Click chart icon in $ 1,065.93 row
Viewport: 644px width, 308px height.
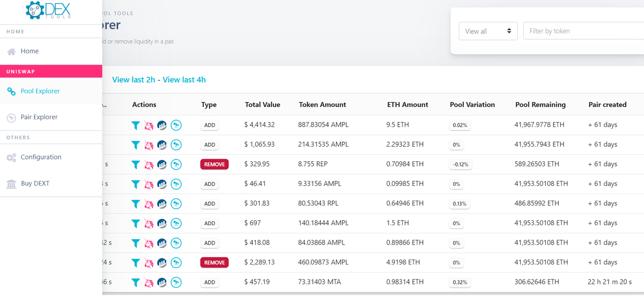coord(162,145)
